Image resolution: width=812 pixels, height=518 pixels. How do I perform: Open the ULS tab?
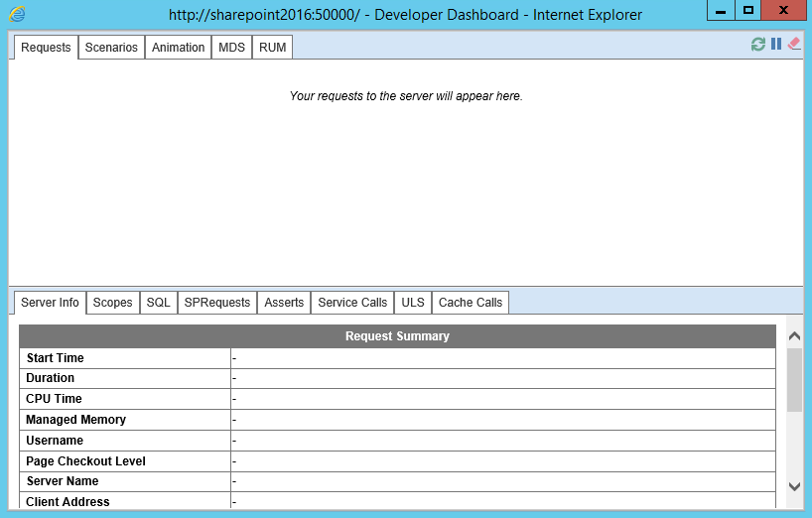click(413, 303)
